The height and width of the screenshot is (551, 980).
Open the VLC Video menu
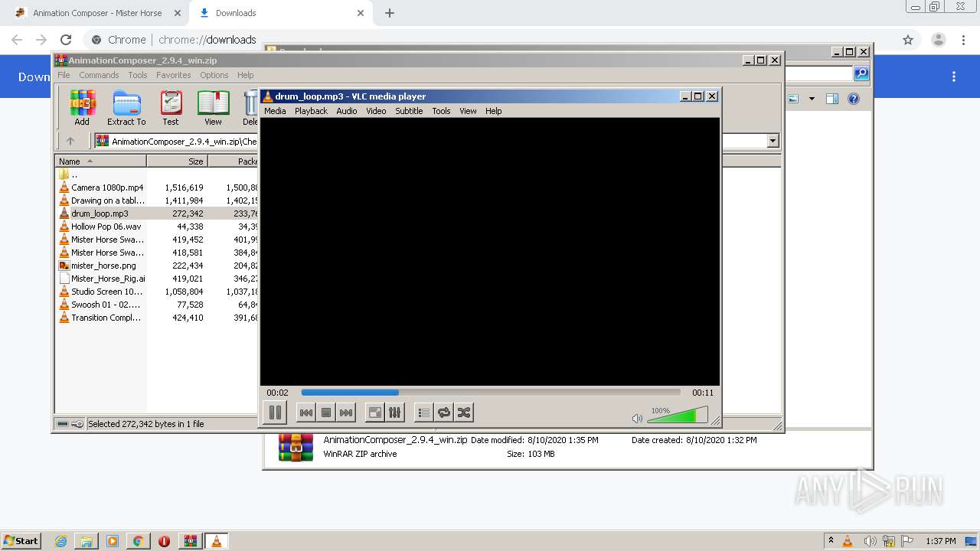tap(376, 111)
